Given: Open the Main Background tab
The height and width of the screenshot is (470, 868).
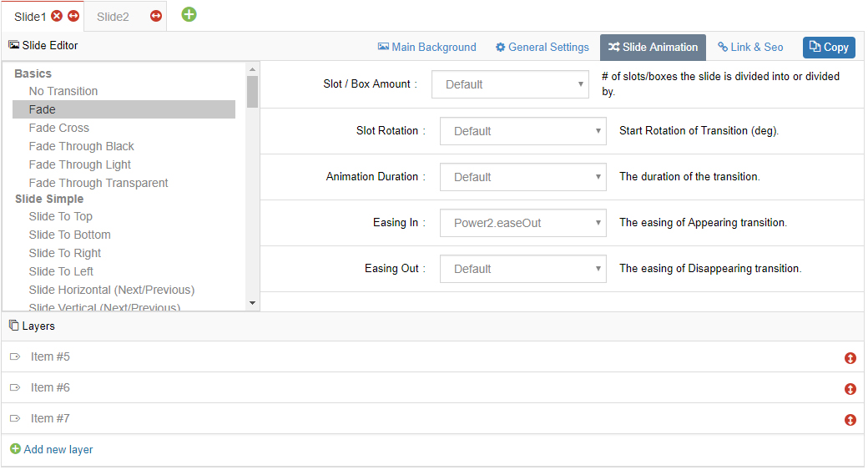Looking at the screenshot, I should pyautogui.click(x=426, y=48).
